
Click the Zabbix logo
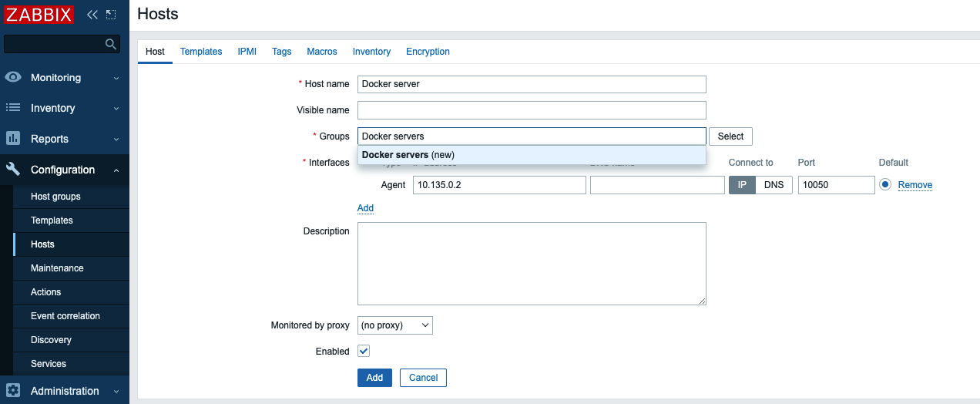click(39, 14)
